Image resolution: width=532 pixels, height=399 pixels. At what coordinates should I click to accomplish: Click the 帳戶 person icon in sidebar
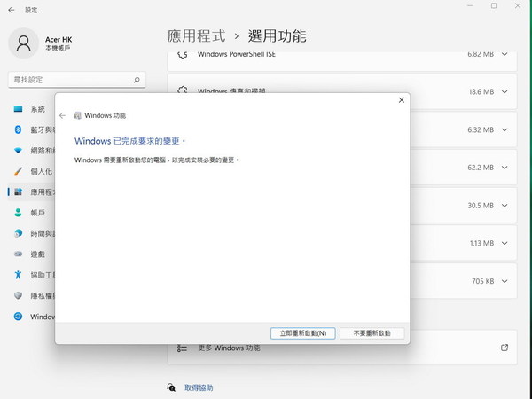pos(18,213)
